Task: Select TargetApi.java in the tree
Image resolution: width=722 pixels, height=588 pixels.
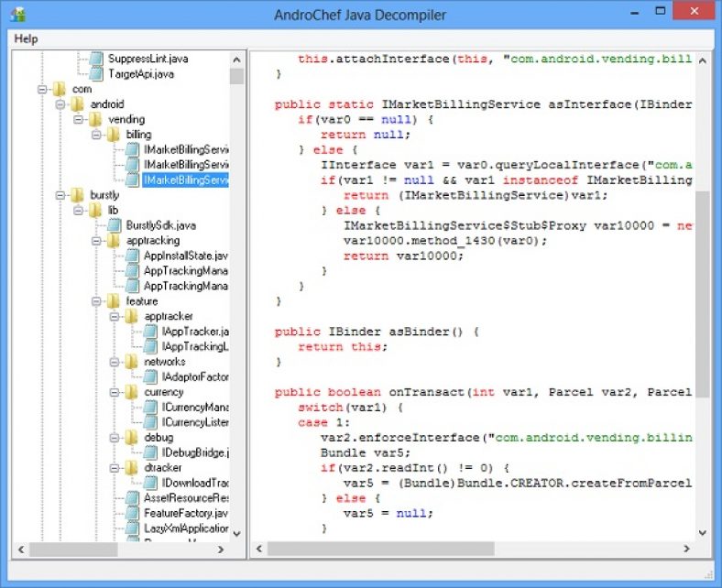Action: point(140,73)
